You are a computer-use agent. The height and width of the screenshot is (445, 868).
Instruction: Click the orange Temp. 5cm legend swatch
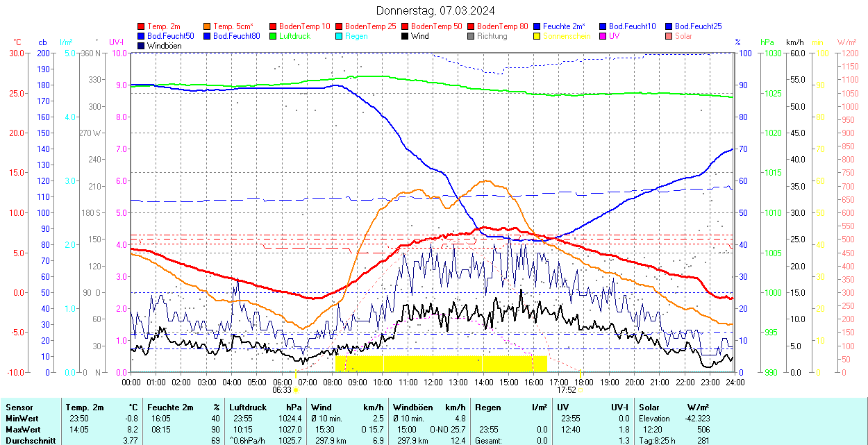tap(208, 26)
